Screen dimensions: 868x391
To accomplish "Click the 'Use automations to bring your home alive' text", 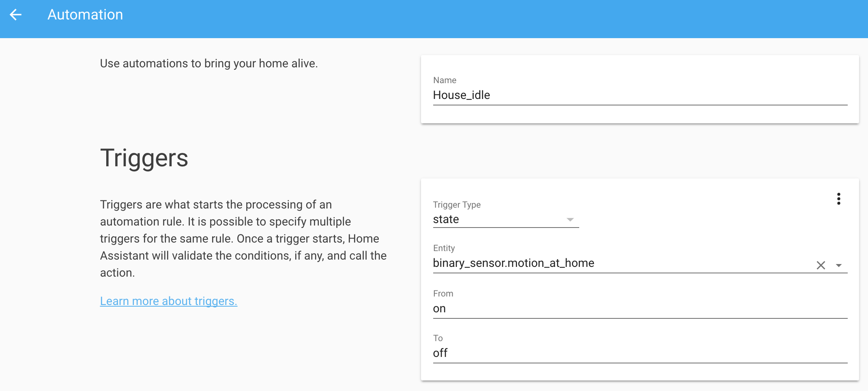I will pyautogui.click(x=208, y=64).
